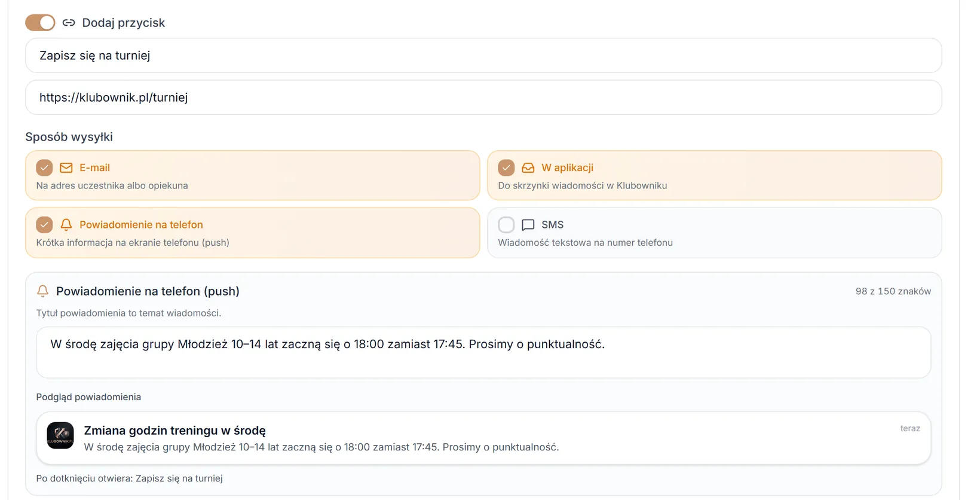Uncheck Powiadomienie na telefon checkbox

(44, 224)
